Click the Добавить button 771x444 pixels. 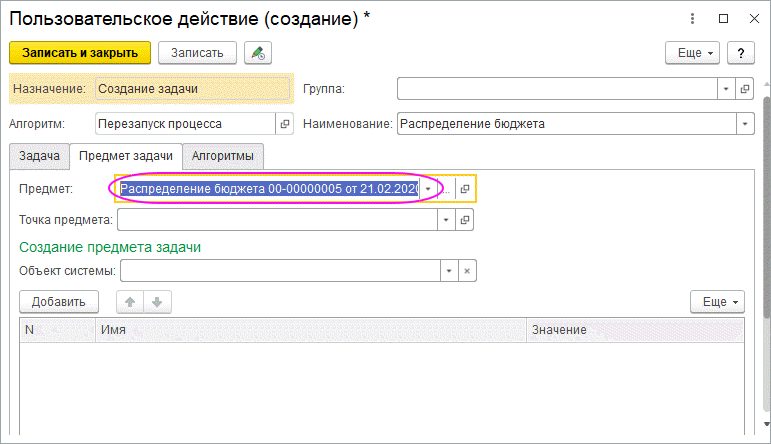[58, 301]
